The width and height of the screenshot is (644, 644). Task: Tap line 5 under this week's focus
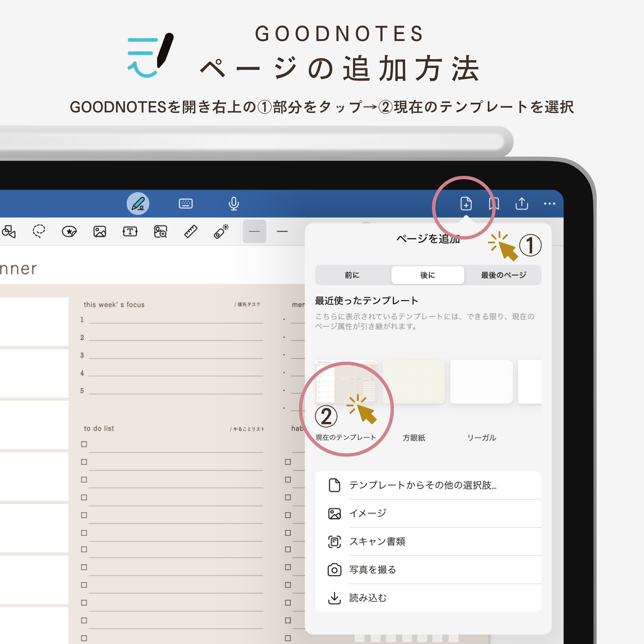pos(176,391)
